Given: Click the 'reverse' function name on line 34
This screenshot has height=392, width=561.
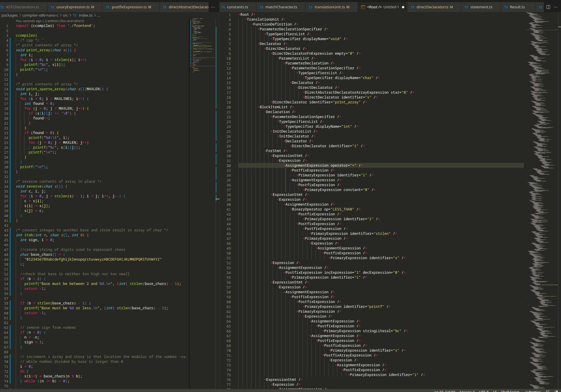Looking at the screenshot, I should pyautogui.click(x=34, y=186).
